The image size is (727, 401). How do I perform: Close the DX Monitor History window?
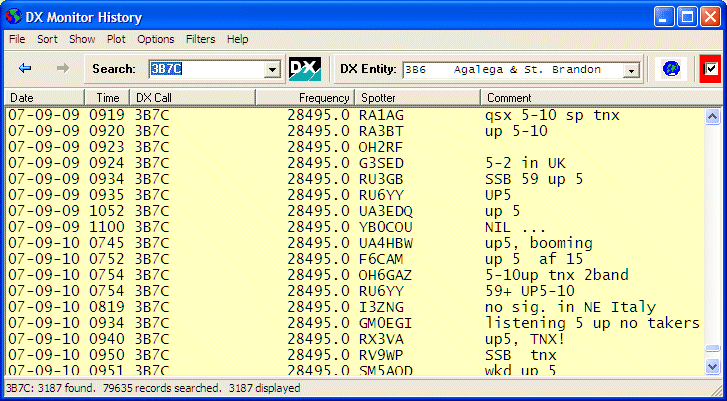pyautogui.click(x=710, y=17)
